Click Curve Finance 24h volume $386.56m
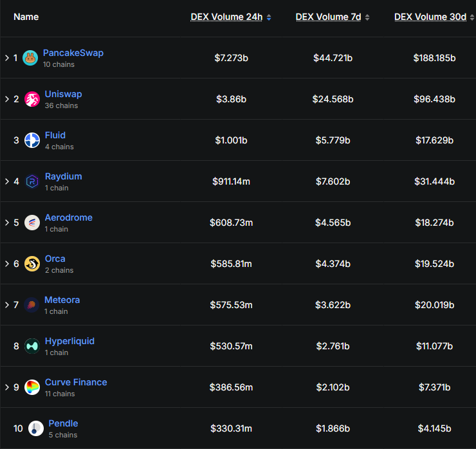 point(232,387)
